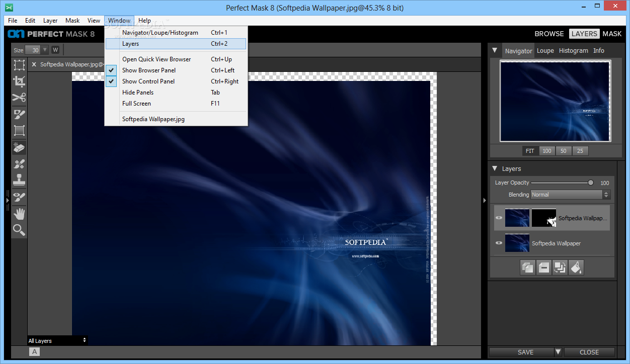Choose Navigator/Loupe/Histogram from Window menu
Viewport: 630px width, 364px height.
[176, 33]
